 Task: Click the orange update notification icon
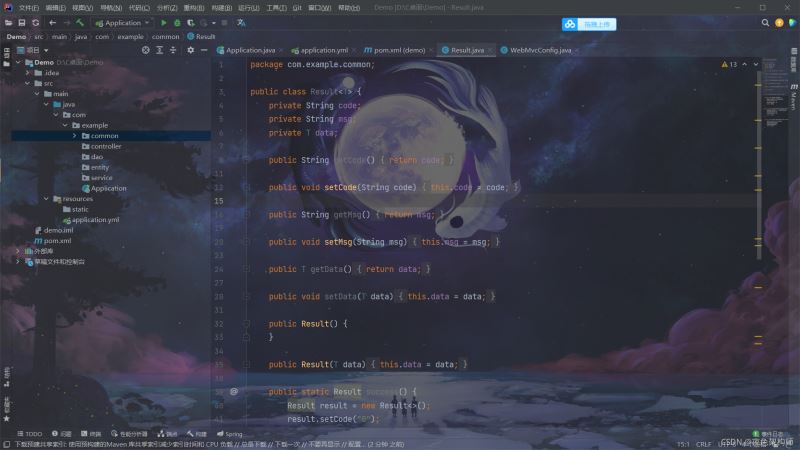pyautogui.click(x=779, y=23)
